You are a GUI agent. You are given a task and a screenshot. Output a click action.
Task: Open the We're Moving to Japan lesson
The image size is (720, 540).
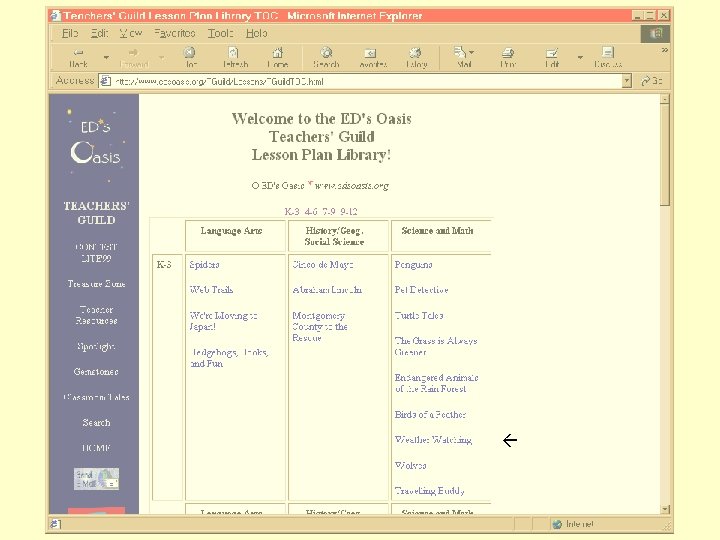click(223, 321)
